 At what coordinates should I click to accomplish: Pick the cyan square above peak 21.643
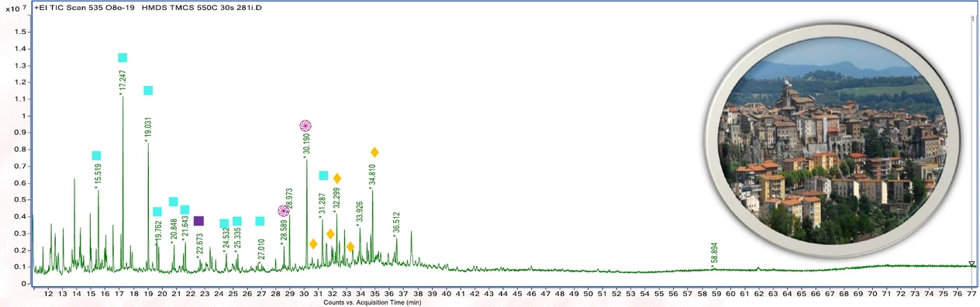185,210
